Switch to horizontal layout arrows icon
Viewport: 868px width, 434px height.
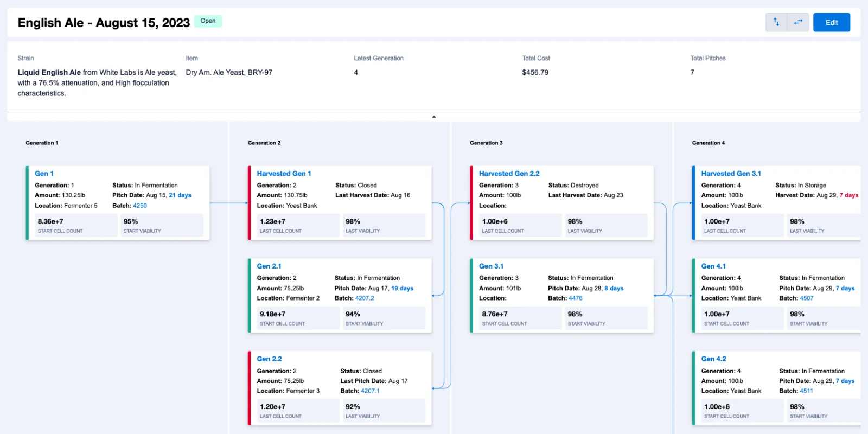pos(798,22)
